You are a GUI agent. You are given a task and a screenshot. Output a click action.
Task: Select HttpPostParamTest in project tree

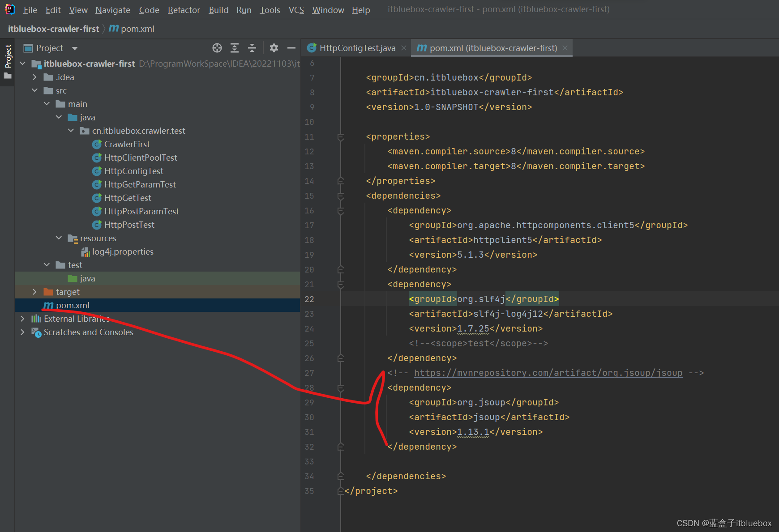pos(141,211)
